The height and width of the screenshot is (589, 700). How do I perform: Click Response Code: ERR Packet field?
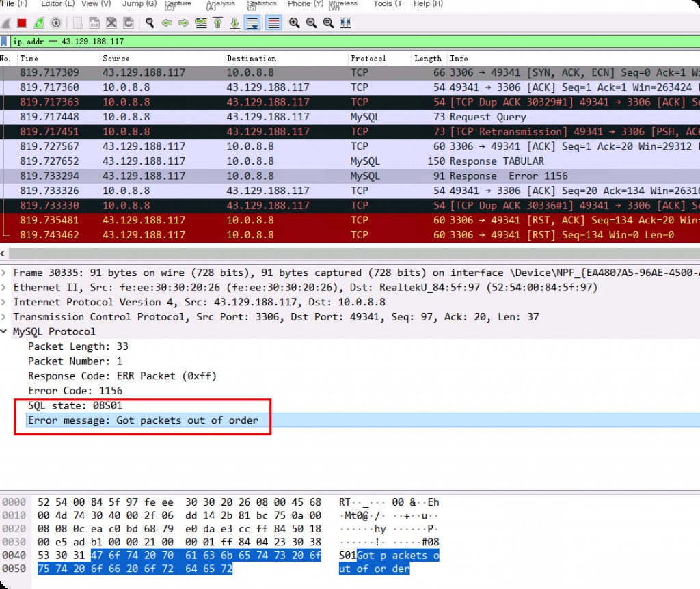click(x=122, y=376)
